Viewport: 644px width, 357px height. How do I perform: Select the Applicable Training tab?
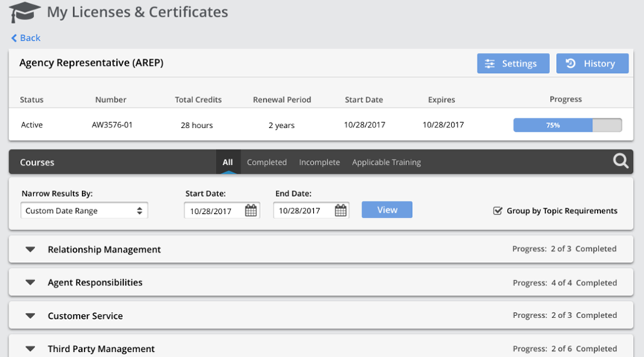pyautogui.click(x=386, y=162)
